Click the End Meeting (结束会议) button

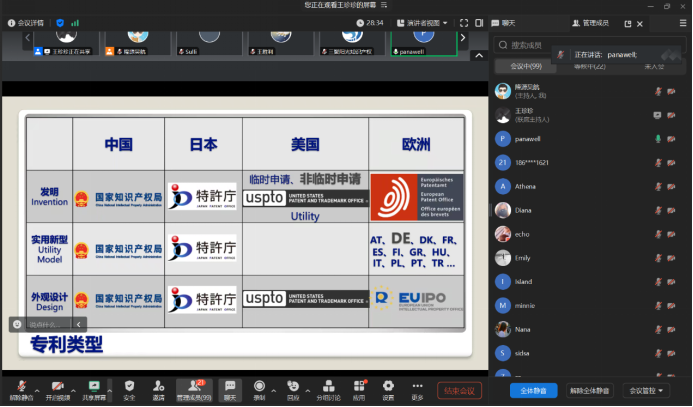tap(459, 391)
